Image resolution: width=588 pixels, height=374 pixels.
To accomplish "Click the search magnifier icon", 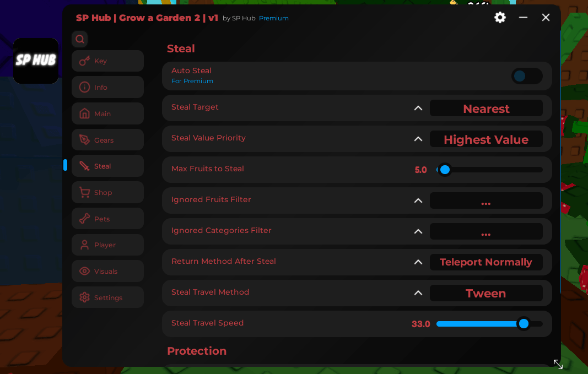I will [x=79, y=39].
